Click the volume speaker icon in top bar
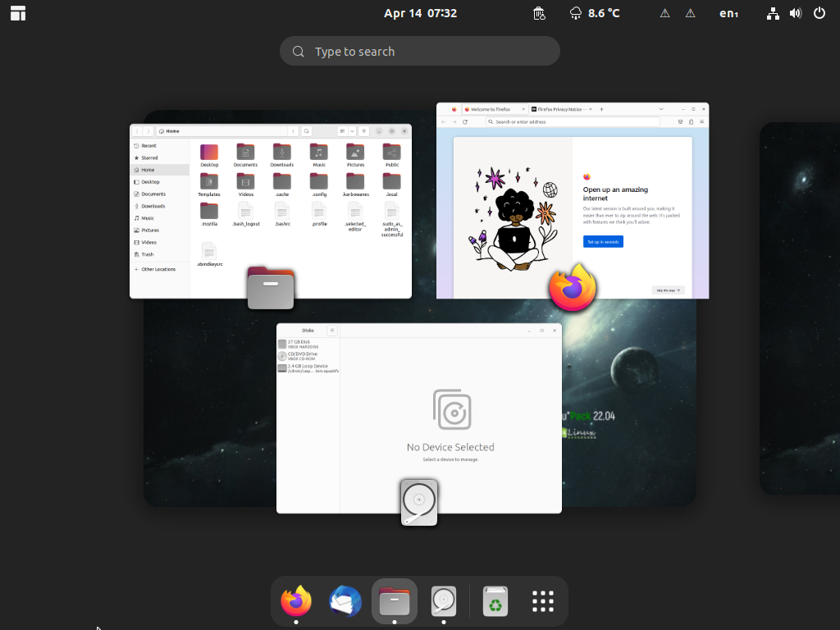840x630 pixels. click(796, 13)
